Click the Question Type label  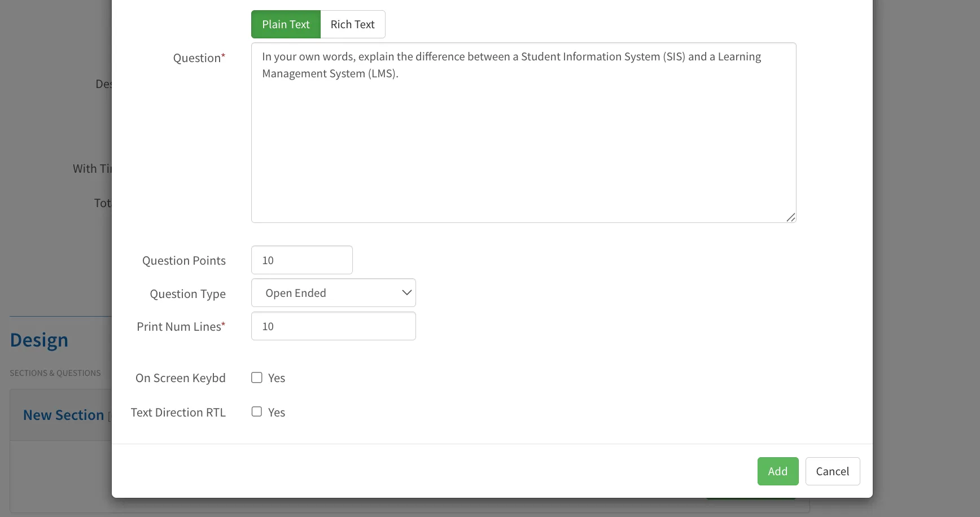coord(188,294)
